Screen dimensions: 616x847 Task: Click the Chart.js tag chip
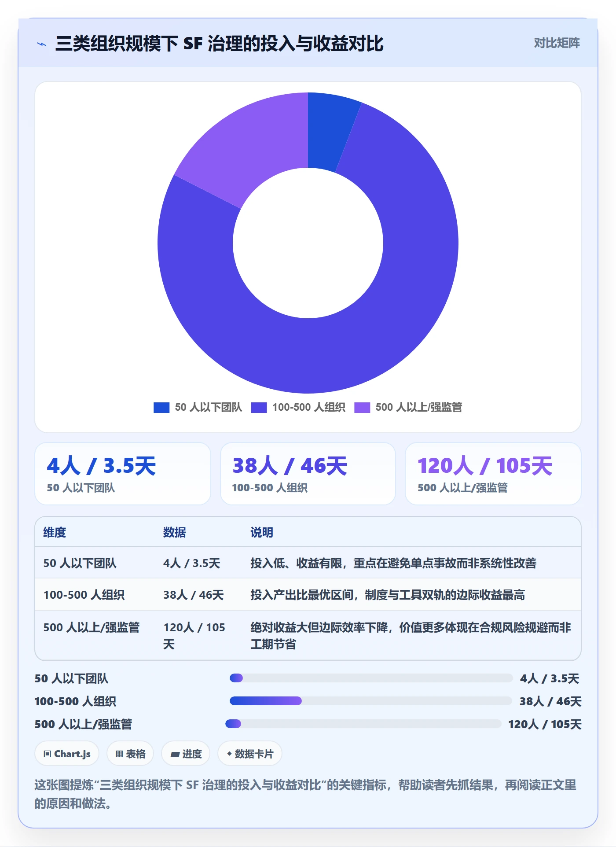point(67,754)
